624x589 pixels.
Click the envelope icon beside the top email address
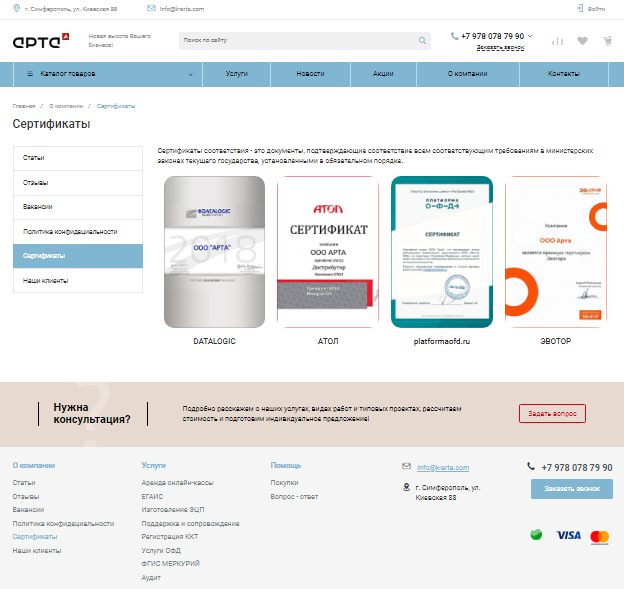[x=151, y=8]
